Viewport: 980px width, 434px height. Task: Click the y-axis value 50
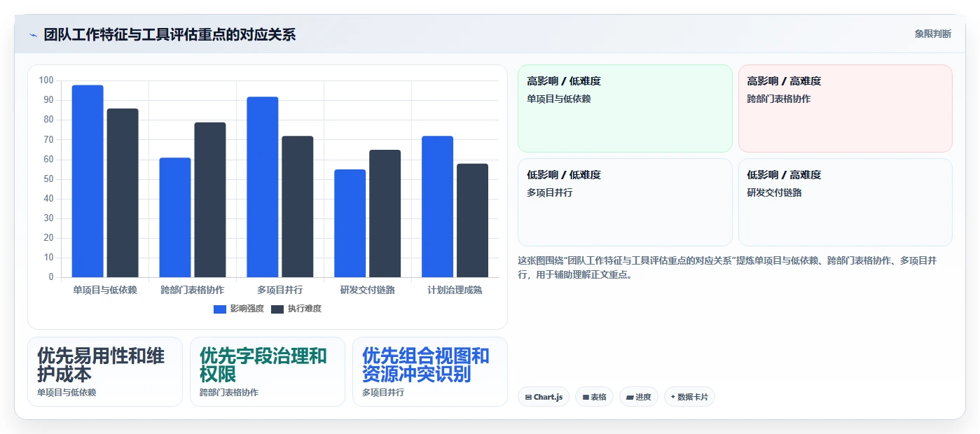coord(48,179)
